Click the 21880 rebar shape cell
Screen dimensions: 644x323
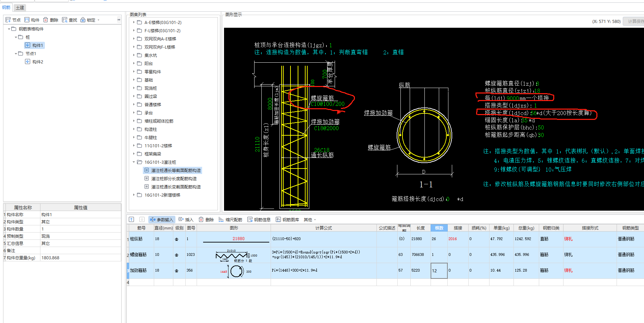[234, 239]
